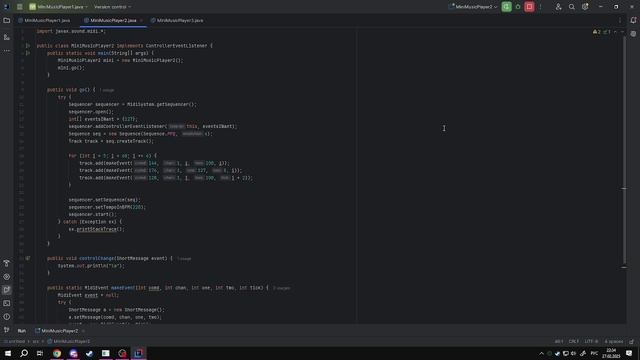640x360 pixels.
Task: Switch to the MiniMusicPlayer3.java editor tab
Action: (x=177, y=20)
